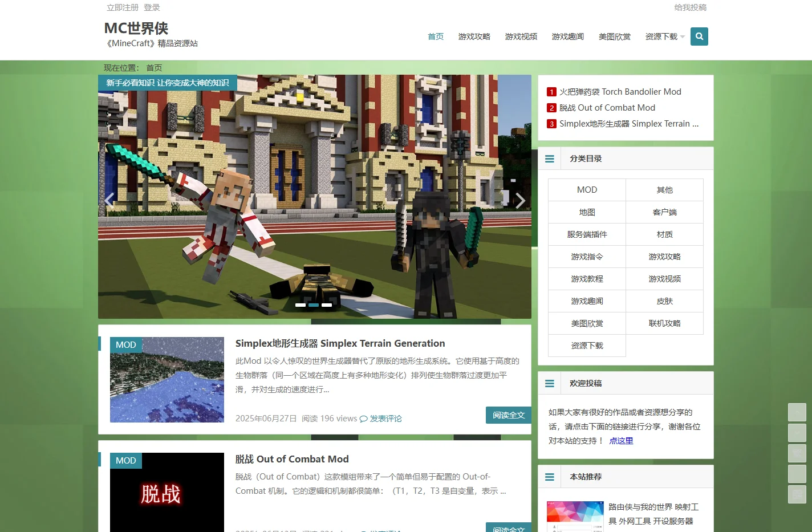Click 登录 login link
812x532 pixels.
click(152, 7)
